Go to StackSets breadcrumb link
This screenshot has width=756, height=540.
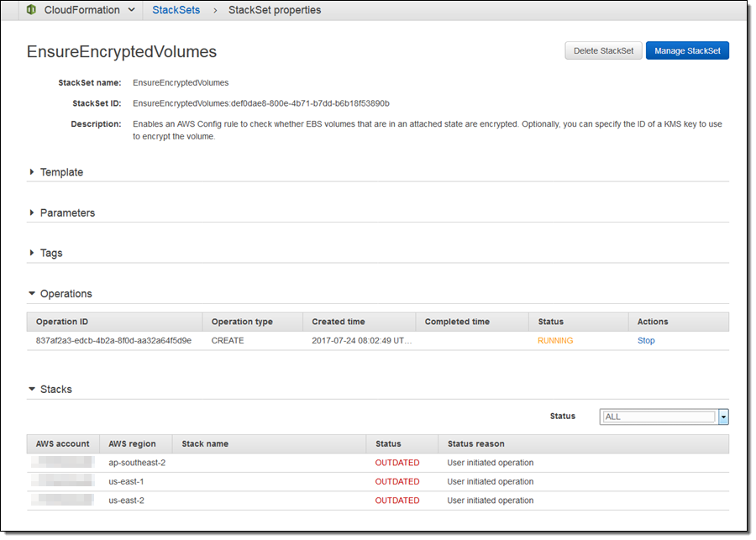[x=176, y=11]
